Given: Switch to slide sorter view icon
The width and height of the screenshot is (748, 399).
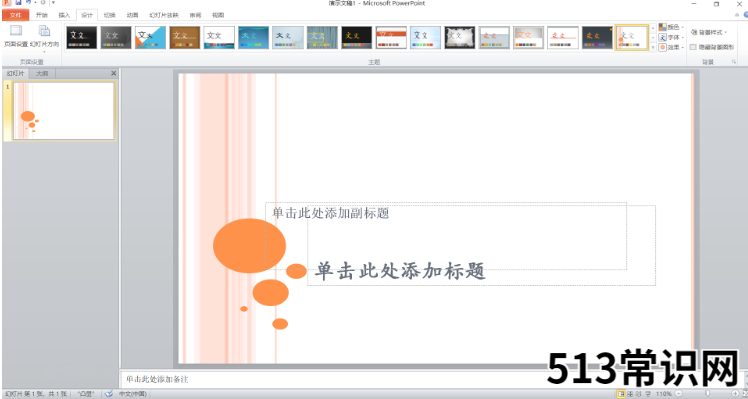Looking at the screenshot, I should 630,394.
